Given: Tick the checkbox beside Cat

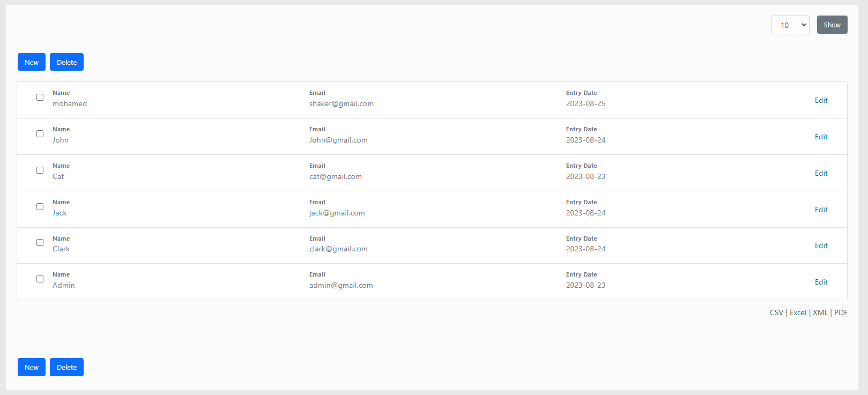Looking at the screenshot, I should (40, 170).
